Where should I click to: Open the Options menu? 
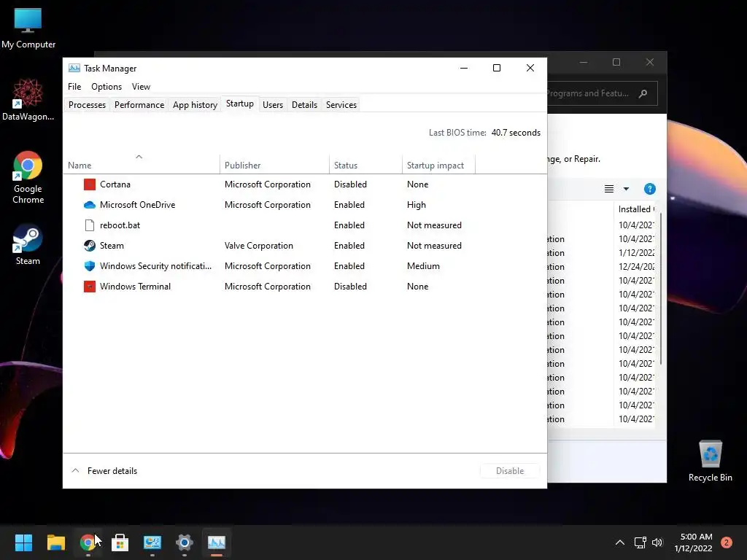pos(107,87)
